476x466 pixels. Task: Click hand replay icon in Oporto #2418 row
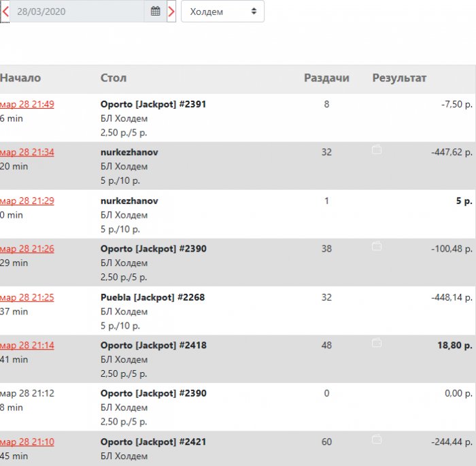pyautogui.click(x=377, y=343)
